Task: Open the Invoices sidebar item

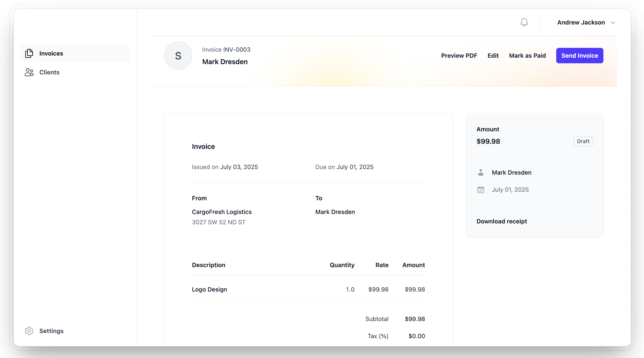Action: point(51,53)
